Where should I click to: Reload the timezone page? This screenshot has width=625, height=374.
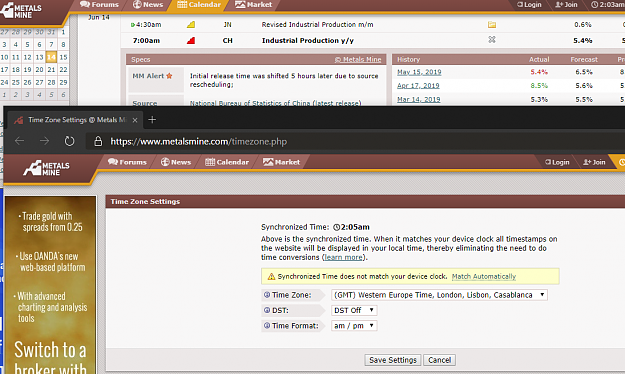(x=69, y=141)
